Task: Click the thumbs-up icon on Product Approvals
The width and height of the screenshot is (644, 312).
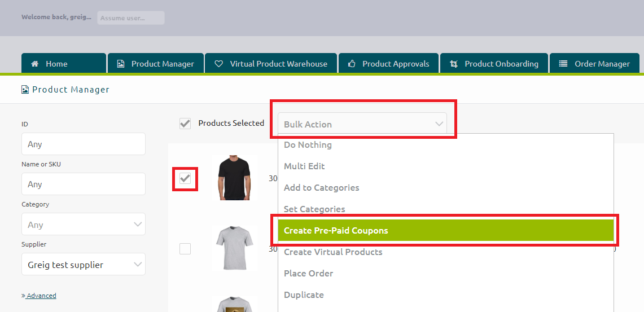Action: pos(352,64)
